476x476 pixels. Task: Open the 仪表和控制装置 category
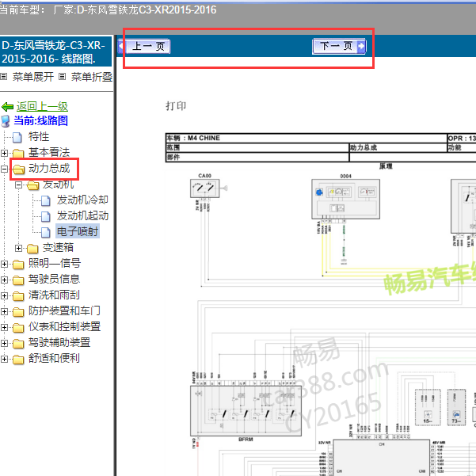click(64, 326)
